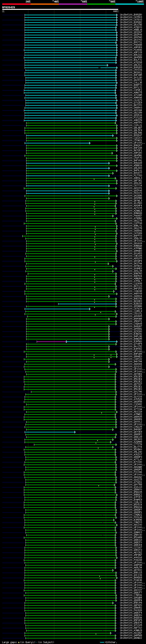
Task: Select hit UniRef100_B3H560
Action: click(131, 342)
